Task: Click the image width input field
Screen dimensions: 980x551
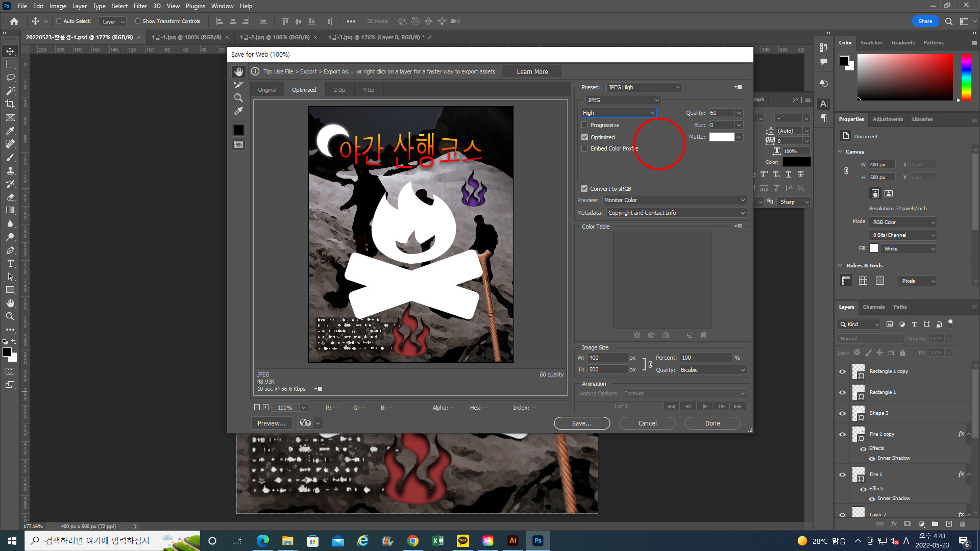Action: pos(607,358)
